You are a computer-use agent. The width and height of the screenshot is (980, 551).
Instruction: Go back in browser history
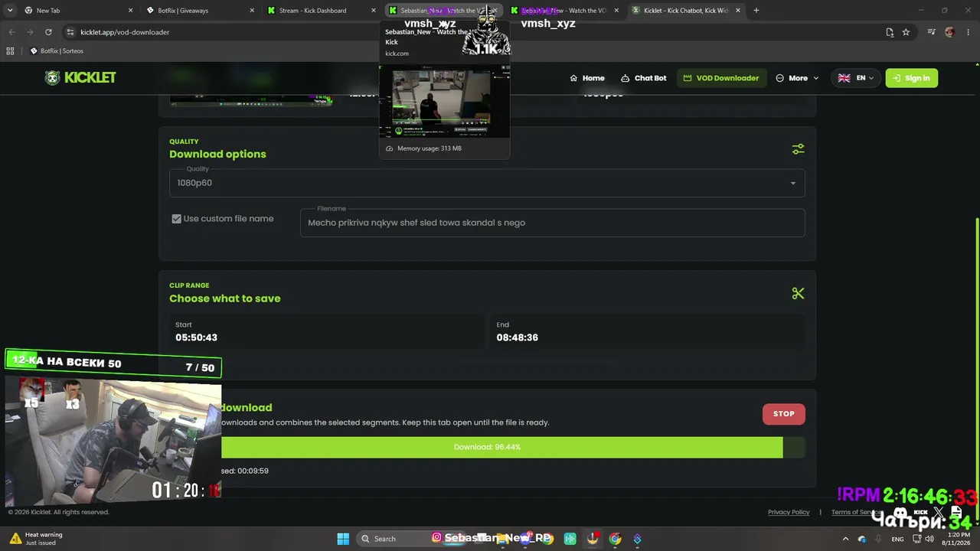[x=11, y=32]
